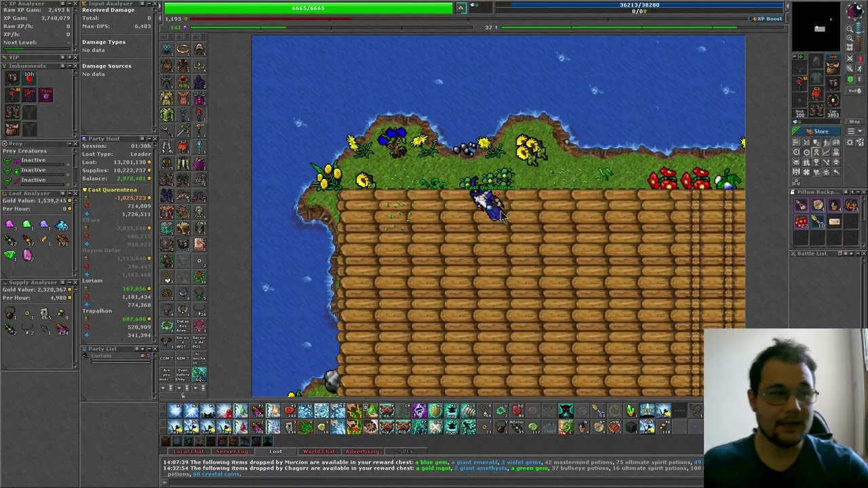Toggle the green shield defensive mode

850,80
